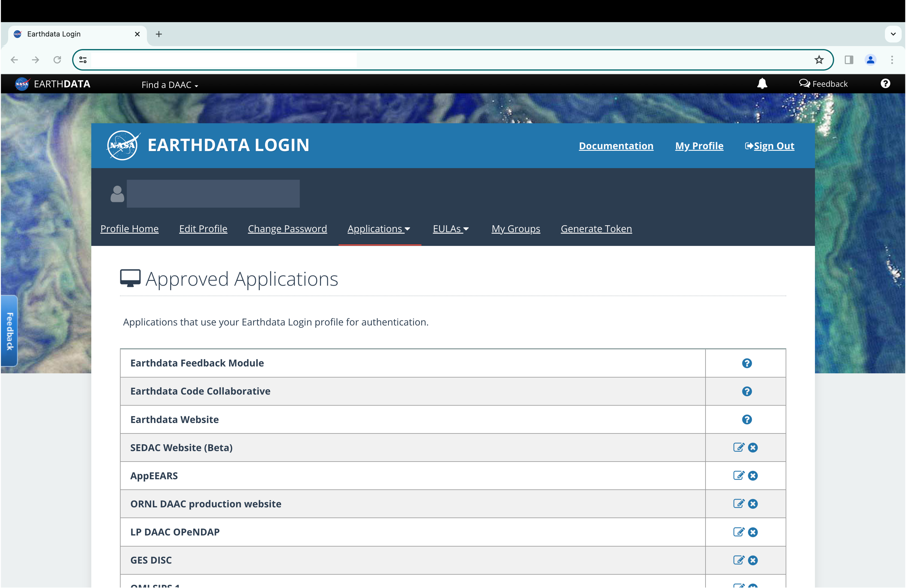906x588 pixels.
Task: Click help icon for Earthdata Feedback Module
Action: [747, 363]
